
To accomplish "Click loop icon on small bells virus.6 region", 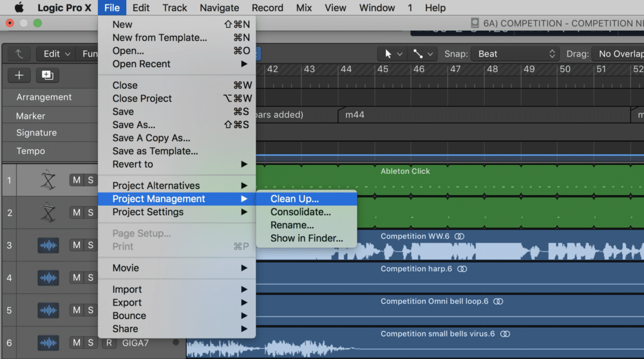I will pyautogui.click(x=505, y=333).
